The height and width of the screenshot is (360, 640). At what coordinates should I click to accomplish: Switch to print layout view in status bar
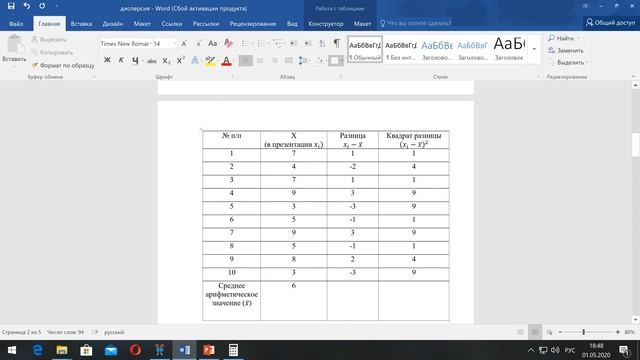click(535, 332)
